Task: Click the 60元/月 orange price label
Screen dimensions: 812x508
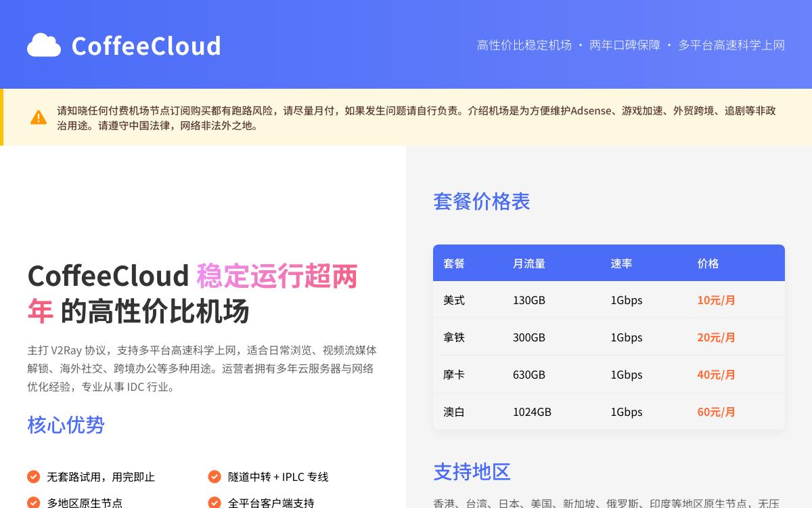Action: click(x=716, y=411)
